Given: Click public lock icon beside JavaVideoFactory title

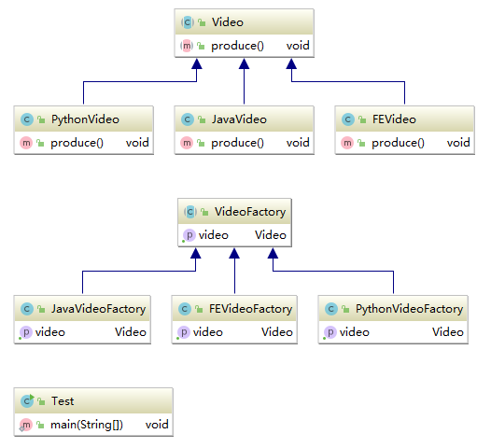Looking at the screenshot, I should pos(41,309).
